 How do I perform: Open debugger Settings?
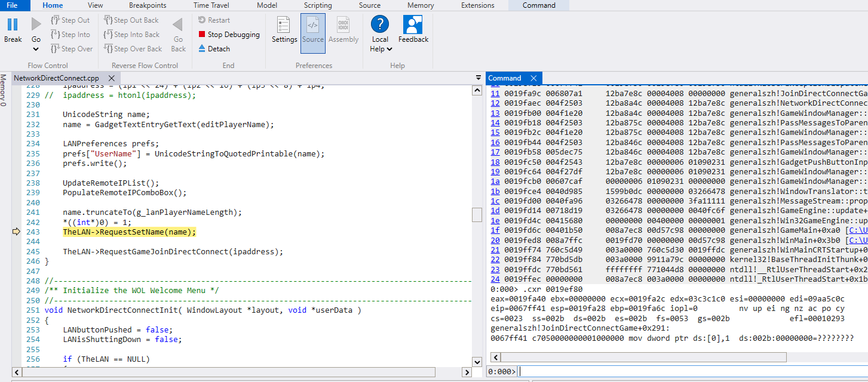[x=284, y=30]
